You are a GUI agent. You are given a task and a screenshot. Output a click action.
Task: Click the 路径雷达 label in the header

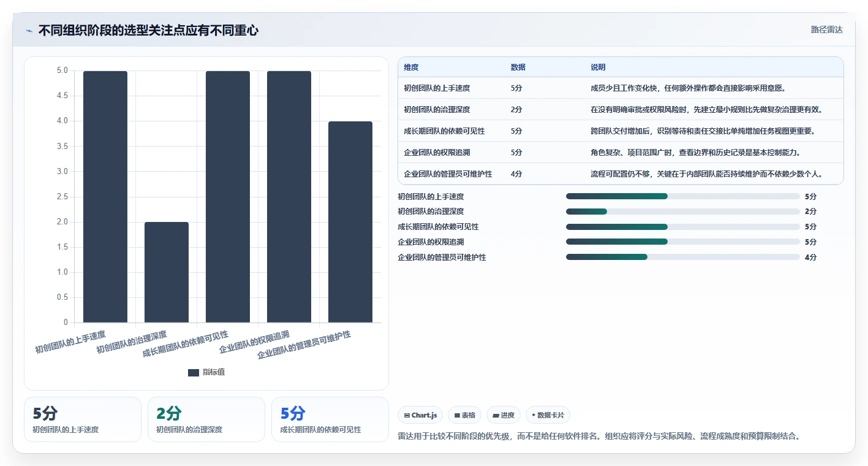click(x=826, y=29)
